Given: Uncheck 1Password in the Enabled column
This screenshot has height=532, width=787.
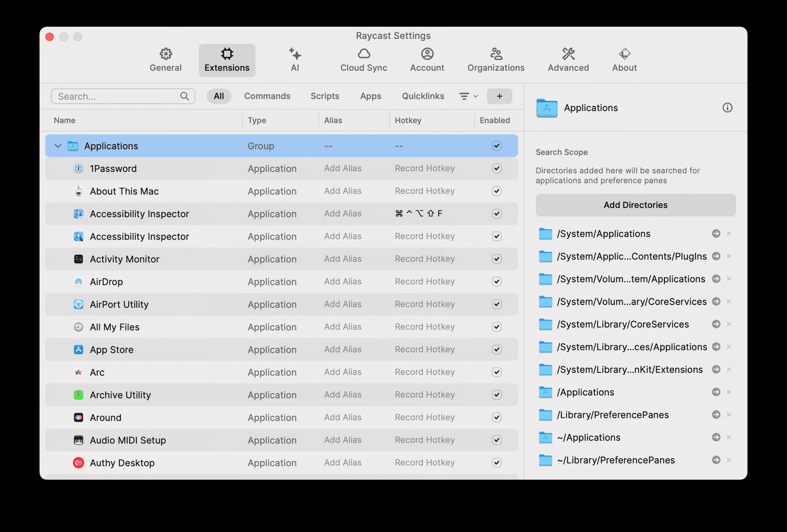Looking at the screenshot, I should coord(496,168).
